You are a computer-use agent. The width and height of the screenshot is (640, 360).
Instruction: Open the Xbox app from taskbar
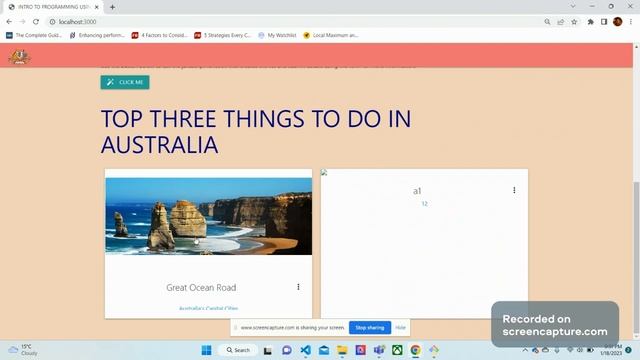[x=397, y=350]
